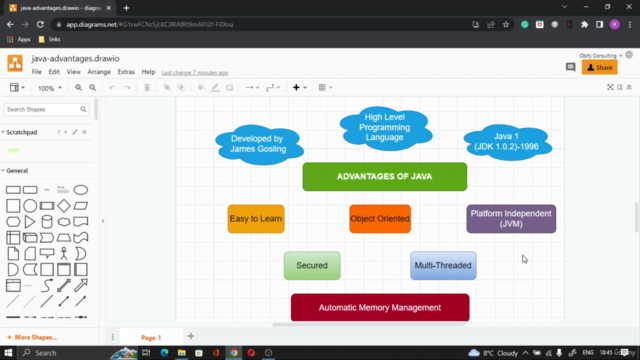
Task: Open the Last change 7 minutes ago link
Action: pyautogui.click(x=195, y=73)
